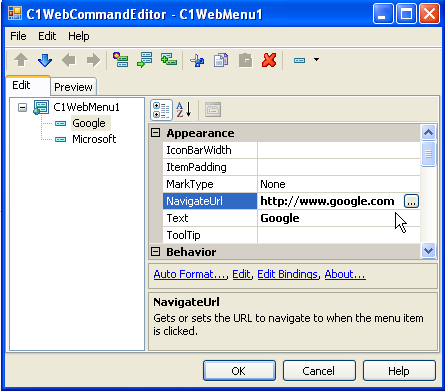Click the insert item icon with green arrow
The width and height of the screenshot is (445, 391).
coord(144,60)
